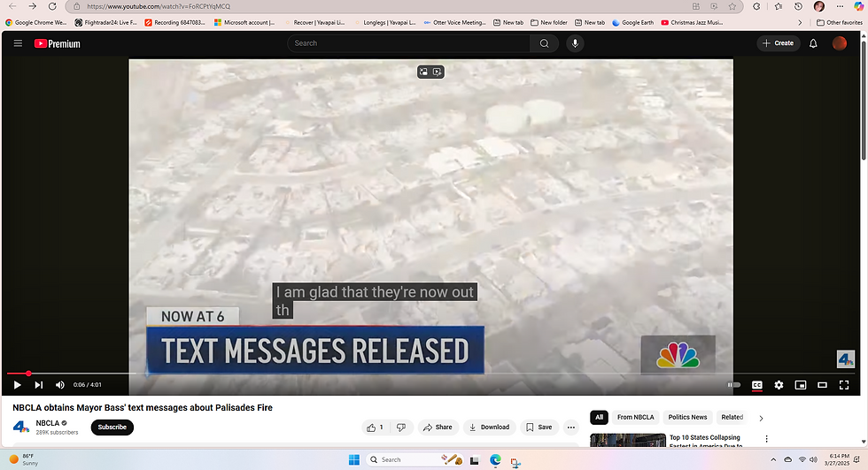Select the From NBCLA filter chip

[x=636, y=418]
